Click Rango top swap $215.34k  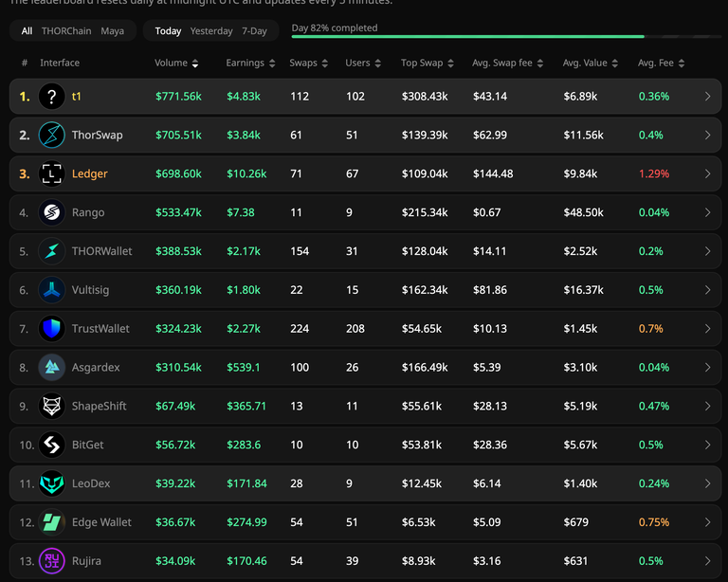pyautogui.click(x=425, y=212)
